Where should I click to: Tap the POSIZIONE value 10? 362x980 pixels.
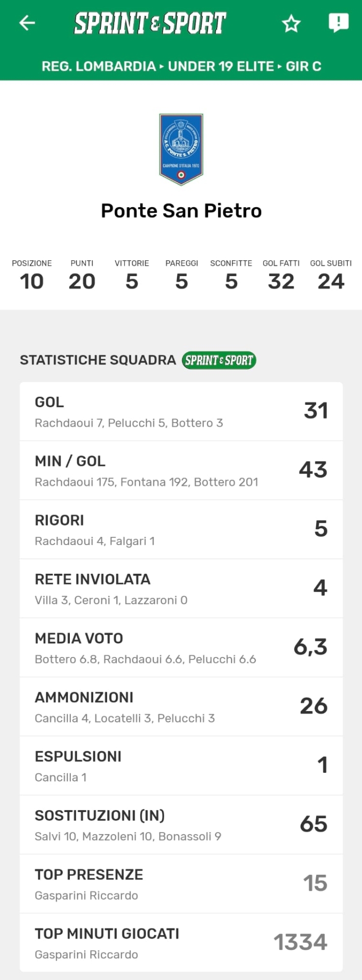pyautogui.click(x=32, y=281)
